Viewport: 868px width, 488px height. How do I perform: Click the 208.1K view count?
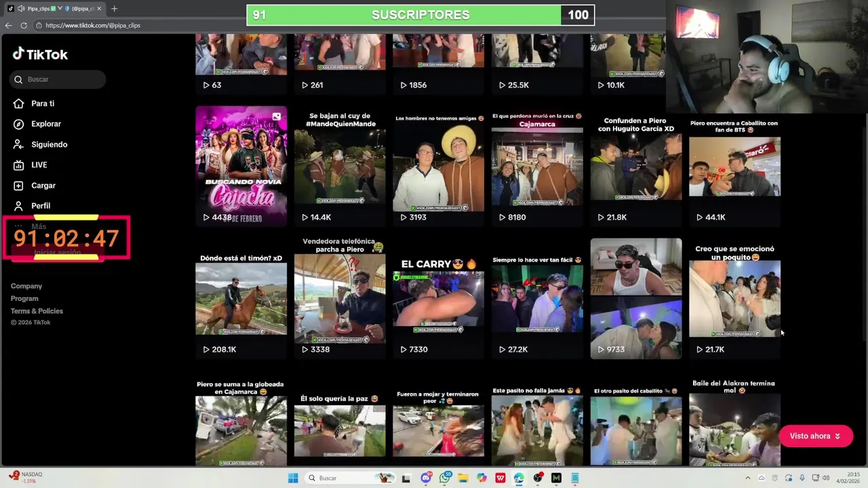click(x=224, y=350)
